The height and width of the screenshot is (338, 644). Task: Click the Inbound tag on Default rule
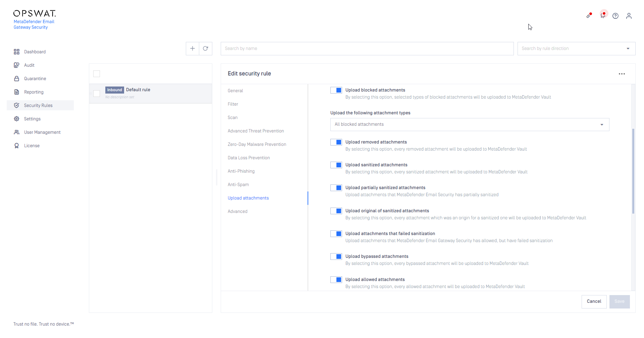click(x=115, y=90)
